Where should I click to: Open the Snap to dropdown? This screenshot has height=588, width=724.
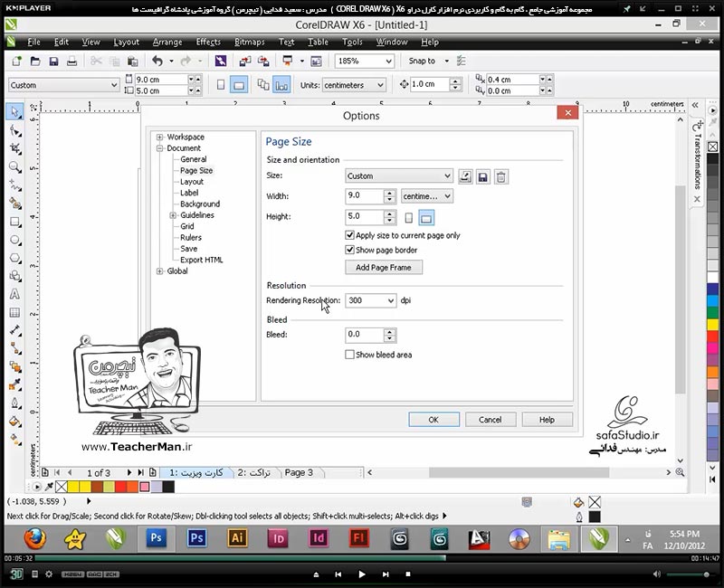[x=446, y=61]
